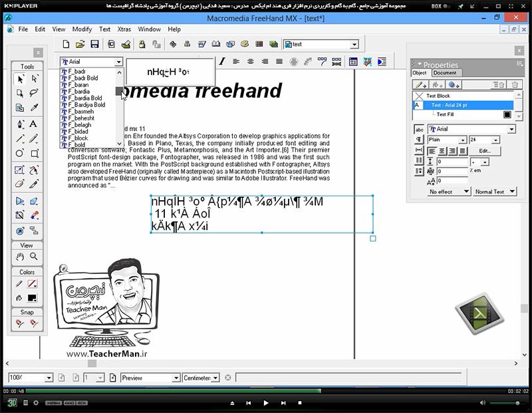Image resolution: width=532 pixels, height=413 pixels.
Task: Toggle center alignment in Properties panel
Action: [x=442, y=151]
